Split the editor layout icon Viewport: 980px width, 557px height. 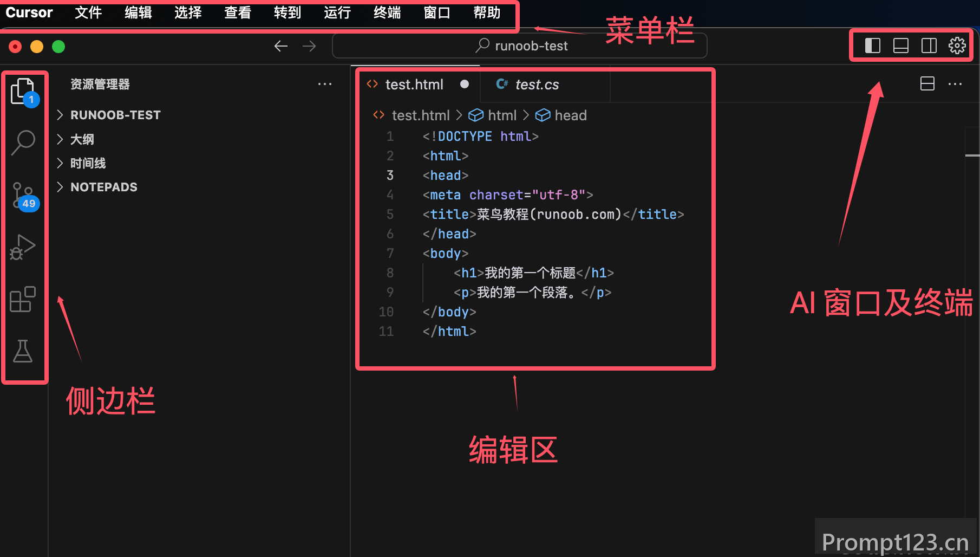click(x=927, y=83)
